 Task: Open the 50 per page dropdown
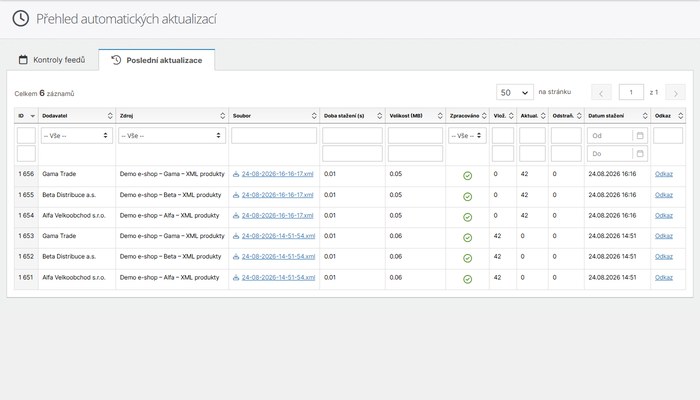click(515, 92)
